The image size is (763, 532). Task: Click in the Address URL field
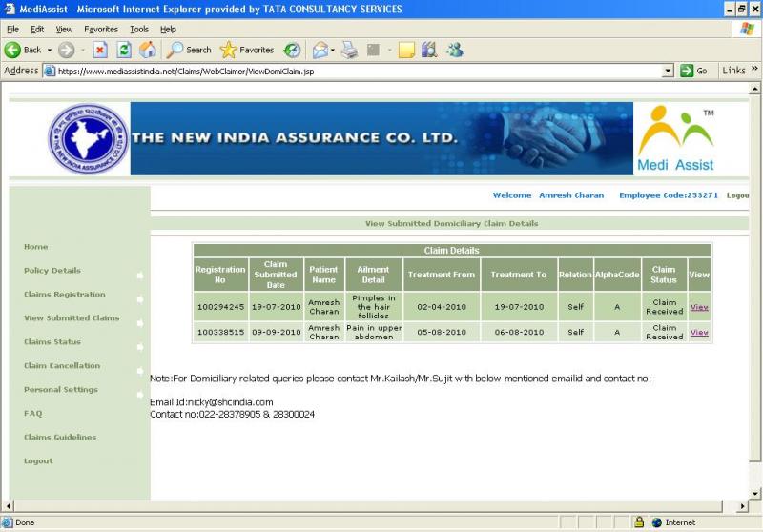click(x=360, y=71)
